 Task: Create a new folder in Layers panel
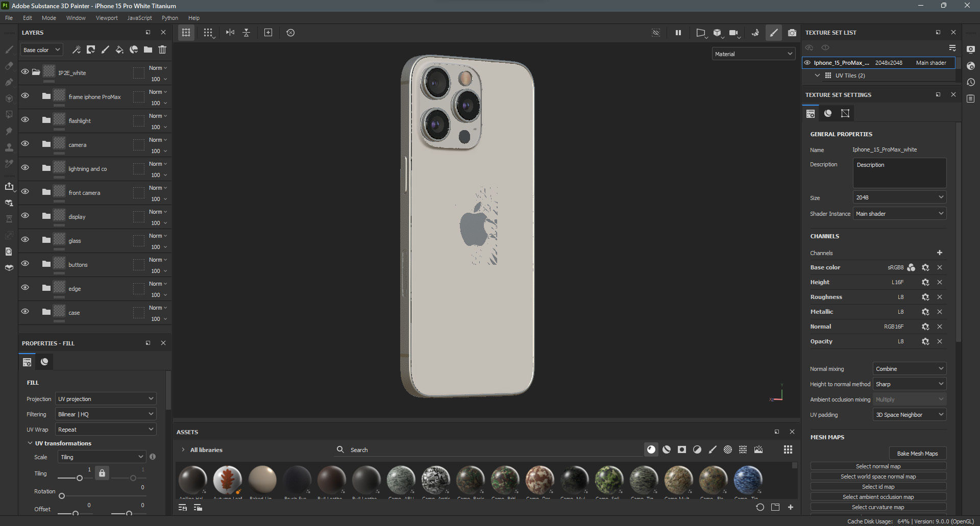pos(148,49)
